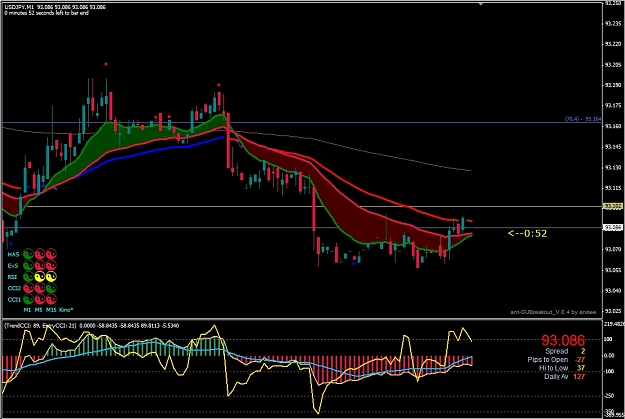Click the RSI row label

(x=13, y=277)
